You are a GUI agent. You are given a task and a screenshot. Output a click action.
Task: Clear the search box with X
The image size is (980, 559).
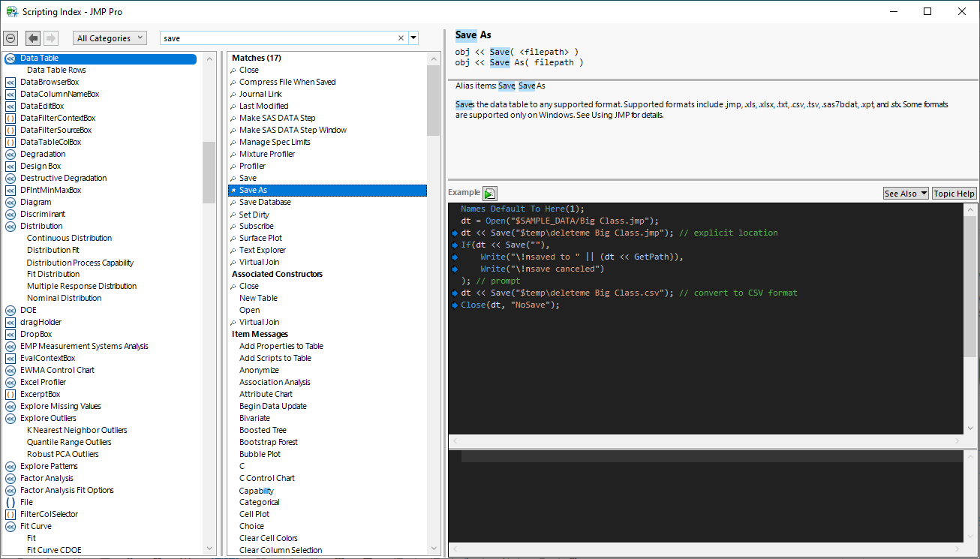click(401, 38)
